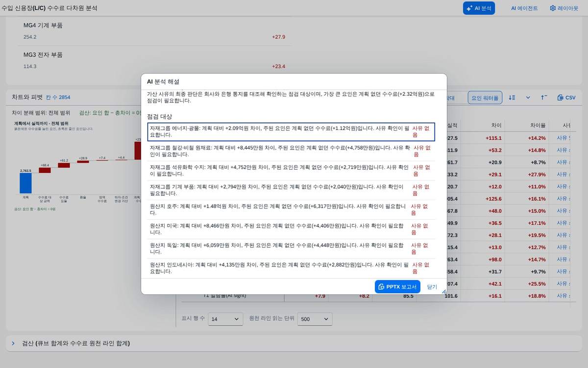Click the 101.6 cell in T1 일람불 row
This screenshot has width=588, height=368.
[x=450, y=296]
